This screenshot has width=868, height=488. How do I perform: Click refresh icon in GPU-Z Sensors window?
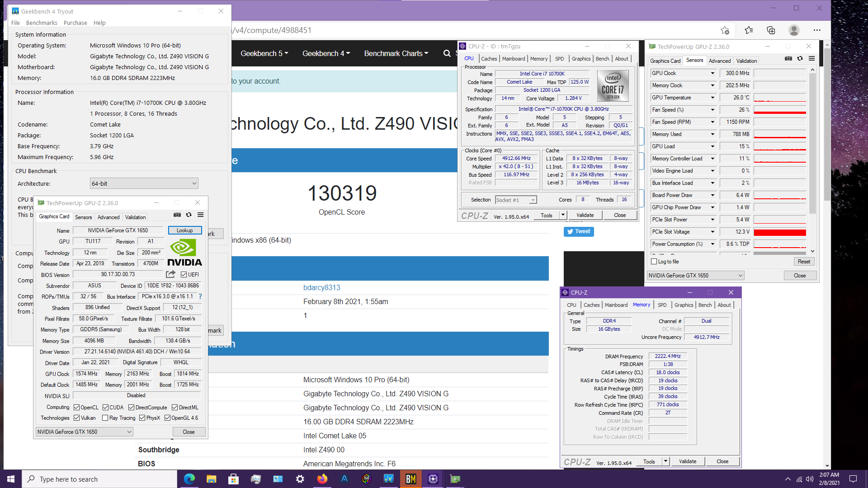pyautogui.click(x=800, y=59)
